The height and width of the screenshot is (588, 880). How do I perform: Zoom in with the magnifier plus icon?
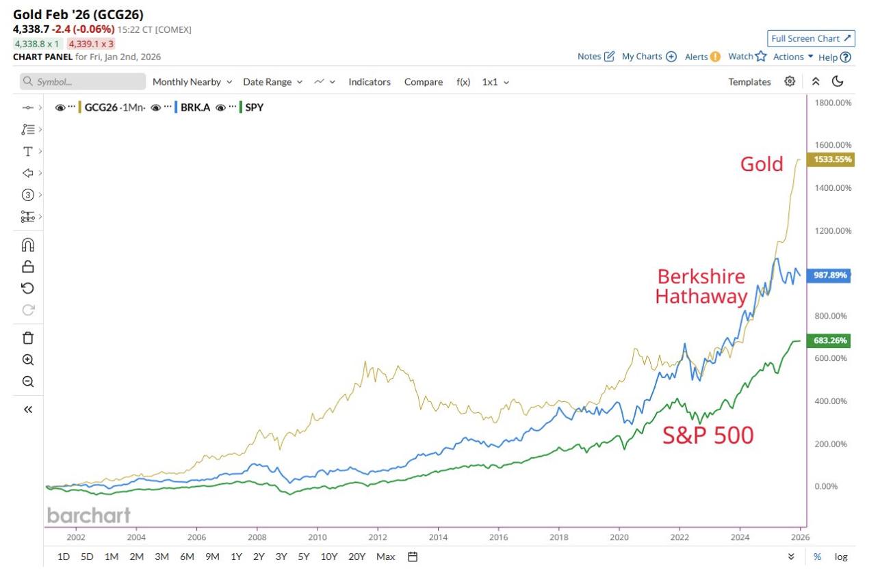click(28, 360)
